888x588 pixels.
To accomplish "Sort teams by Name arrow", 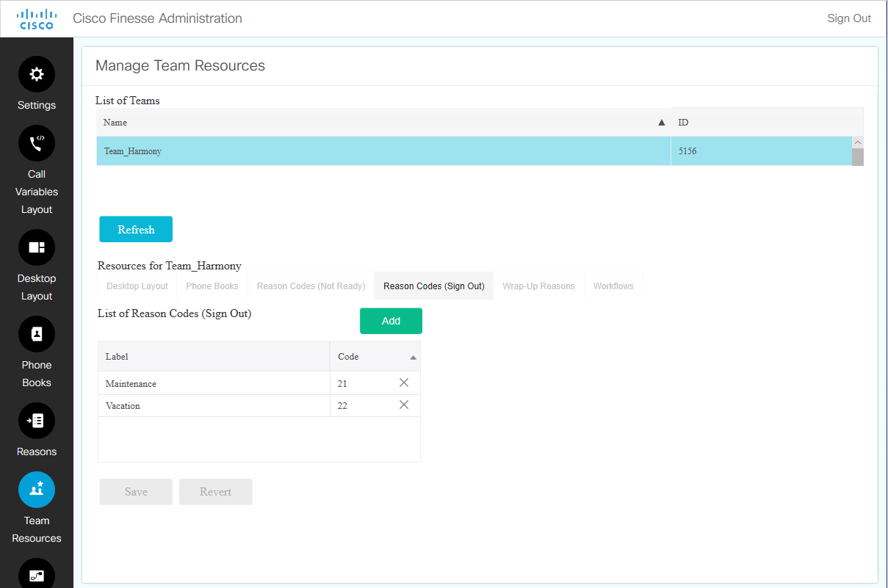I will tap(661, 123).
